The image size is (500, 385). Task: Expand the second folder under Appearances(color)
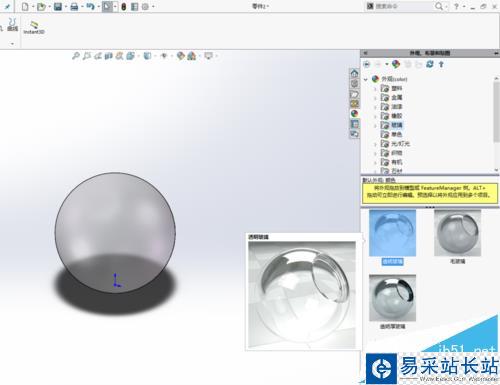tap(376, 98)
